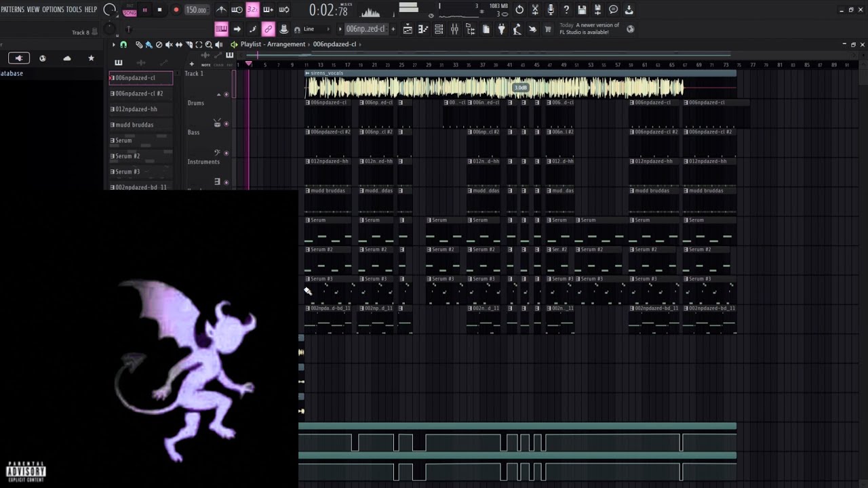Select the playlist Delete tool

tap(159, 44)
